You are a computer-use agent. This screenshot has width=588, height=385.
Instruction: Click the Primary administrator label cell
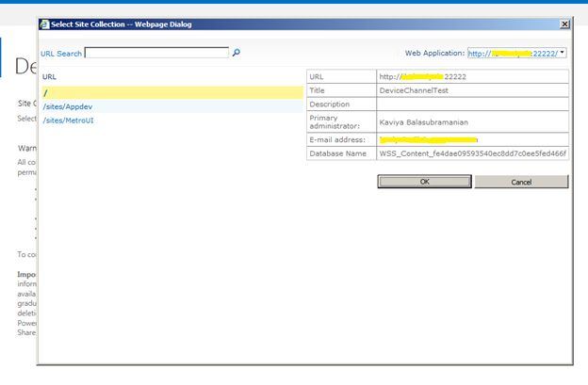[341, 122]
